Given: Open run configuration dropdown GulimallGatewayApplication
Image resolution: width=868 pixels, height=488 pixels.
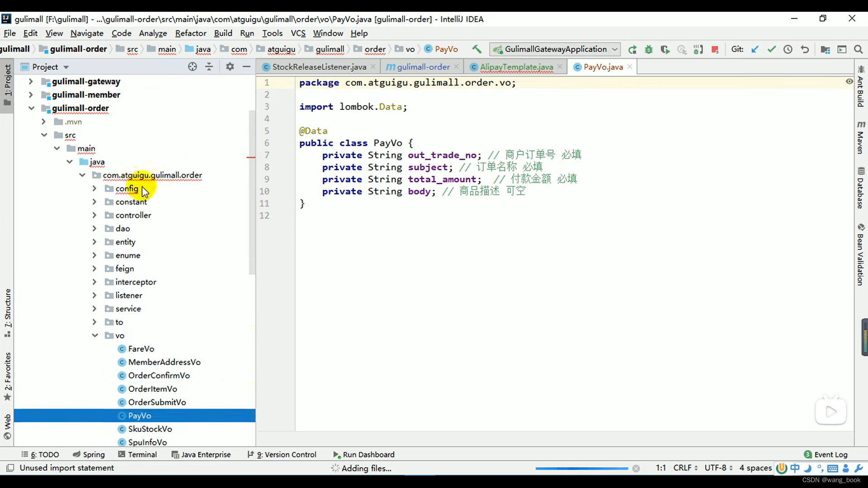Looking at the screenshot, I should tap(555, 49).
